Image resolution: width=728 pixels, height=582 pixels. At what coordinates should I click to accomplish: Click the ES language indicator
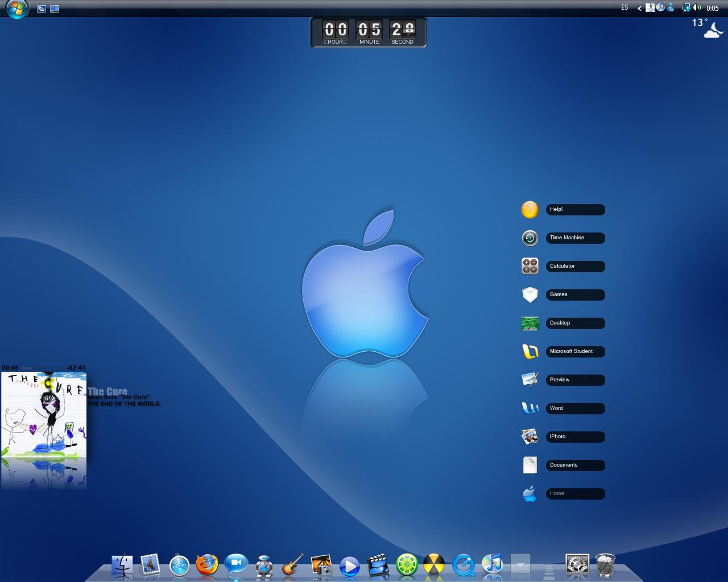coord(624,8)
